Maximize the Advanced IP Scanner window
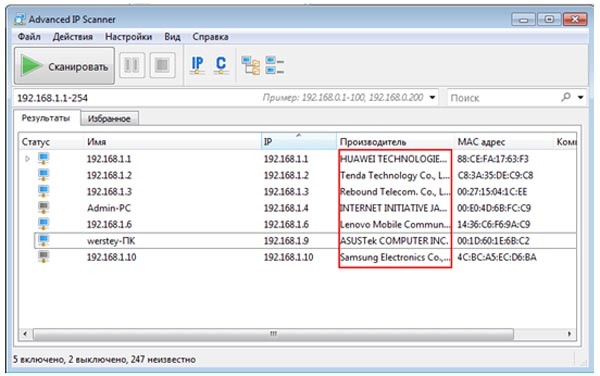Image resolution: width=600 pixels, height=376 pixels. tap(549, 19)
